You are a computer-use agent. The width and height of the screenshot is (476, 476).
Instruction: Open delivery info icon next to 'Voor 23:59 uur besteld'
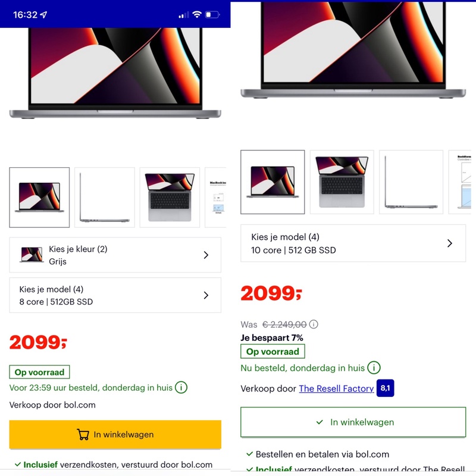(181, 387)
